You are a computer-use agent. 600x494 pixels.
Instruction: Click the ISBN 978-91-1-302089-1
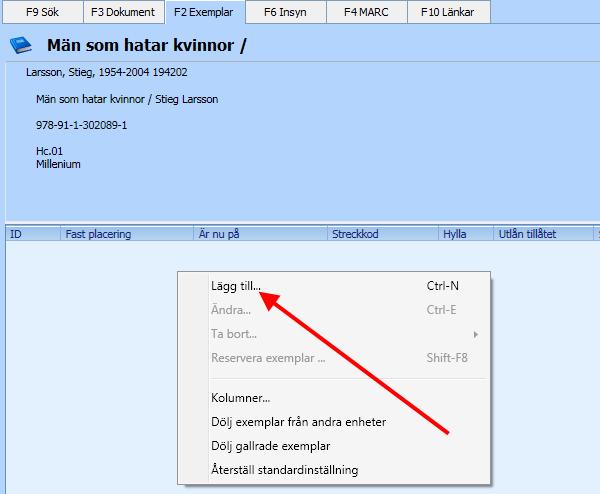[x=82, y=125]
